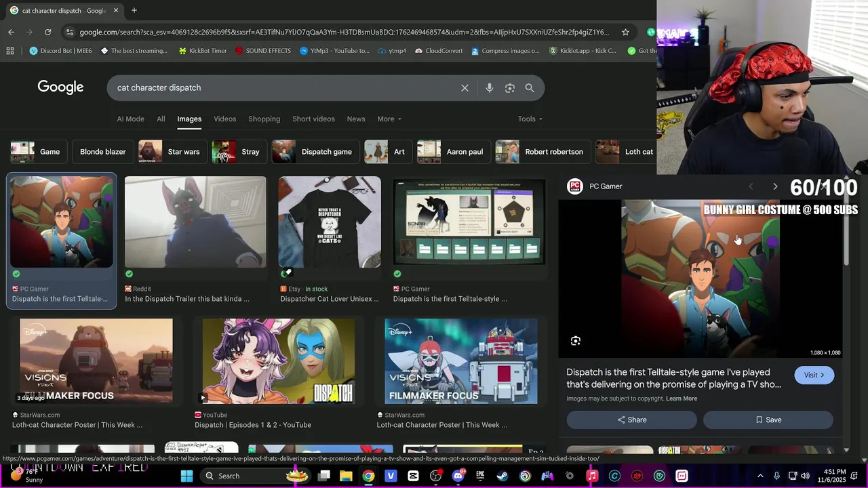Open the ytmp4 bookmark
Viewport: 868px width, 488px height.
(x=392, y=51)
